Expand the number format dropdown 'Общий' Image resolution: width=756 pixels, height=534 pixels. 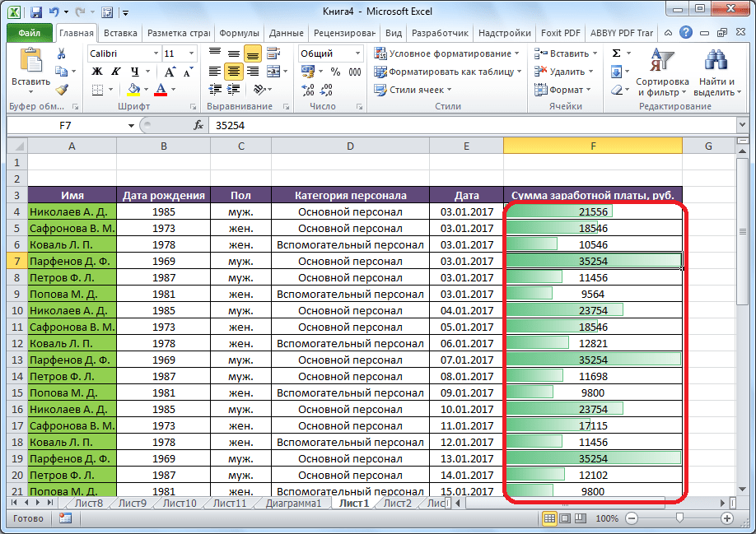pyautogui.click(x=356, y=53)
